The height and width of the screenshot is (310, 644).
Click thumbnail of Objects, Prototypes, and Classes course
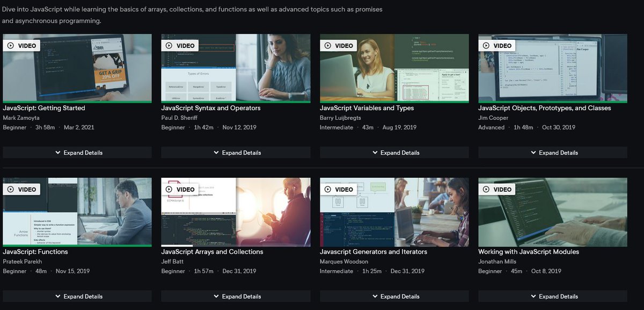(553, 68)
